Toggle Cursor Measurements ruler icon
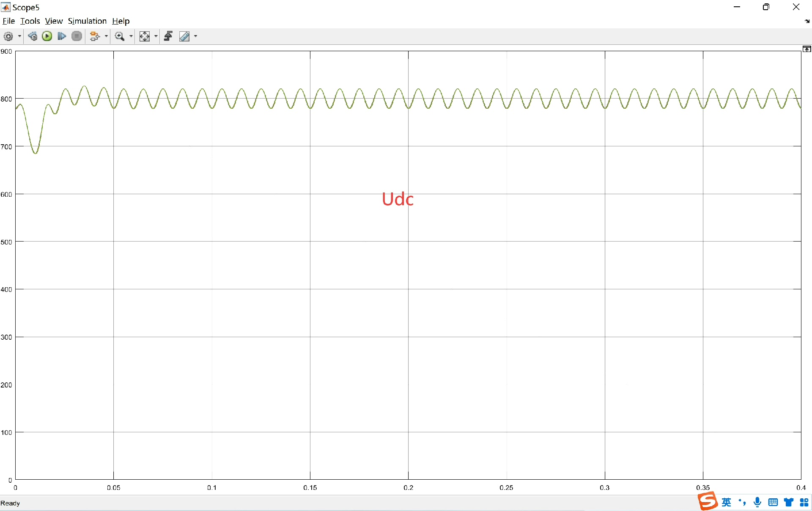This screenshot has width=812, height=511. tap(184, 36)
